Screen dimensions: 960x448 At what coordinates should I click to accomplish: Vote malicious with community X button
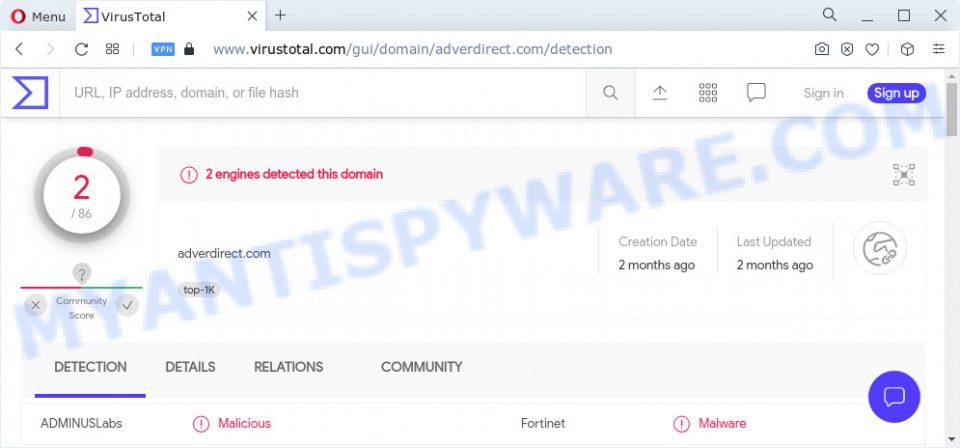[36, 305]
